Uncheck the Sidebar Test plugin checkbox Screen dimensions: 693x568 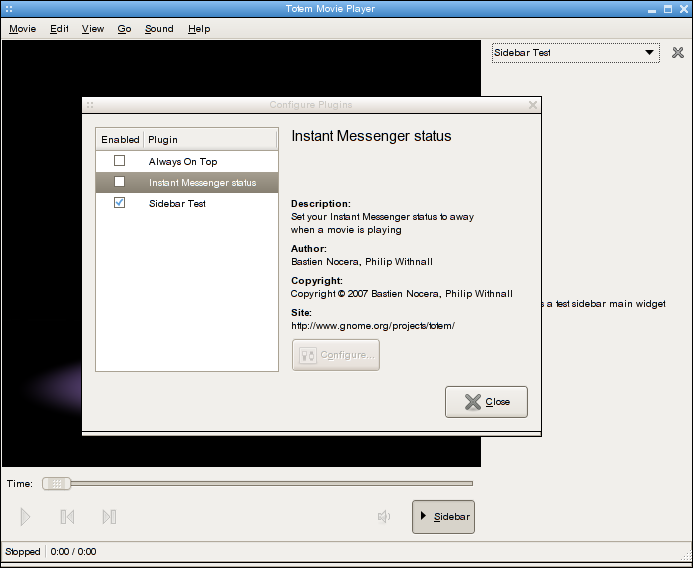pos(119,202)
